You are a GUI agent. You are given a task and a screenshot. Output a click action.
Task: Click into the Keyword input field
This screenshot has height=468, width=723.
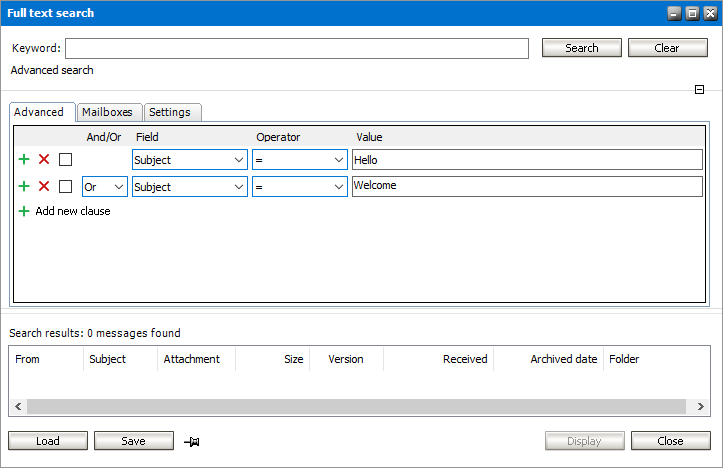[x=296, y=48]
